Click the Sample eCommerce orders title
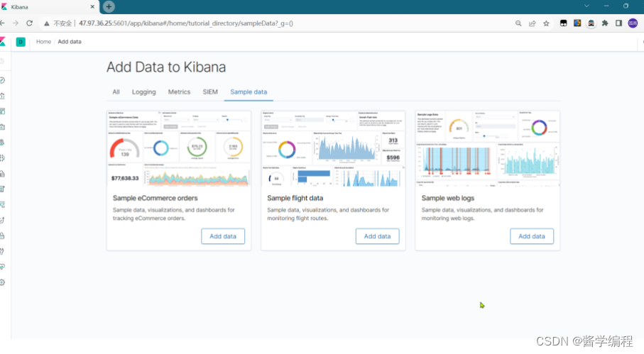The image size is (644, 354). (155, 198)
